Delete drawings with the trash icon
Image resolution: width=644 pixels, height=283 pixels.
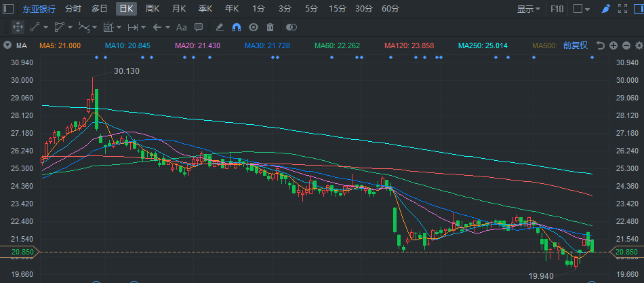(270, 27)
